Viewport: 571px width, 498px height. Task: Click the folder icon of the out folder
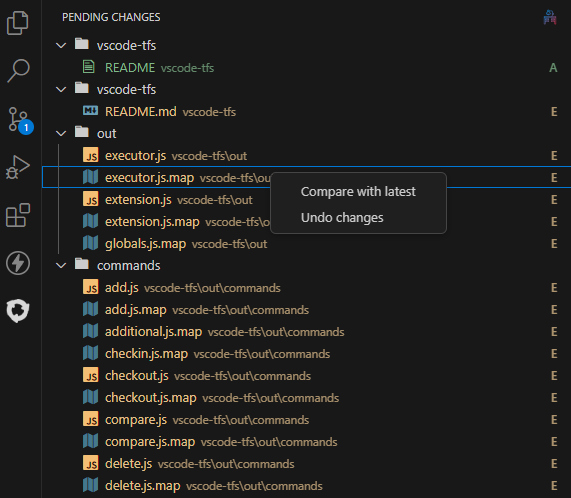tap(82, 132)
